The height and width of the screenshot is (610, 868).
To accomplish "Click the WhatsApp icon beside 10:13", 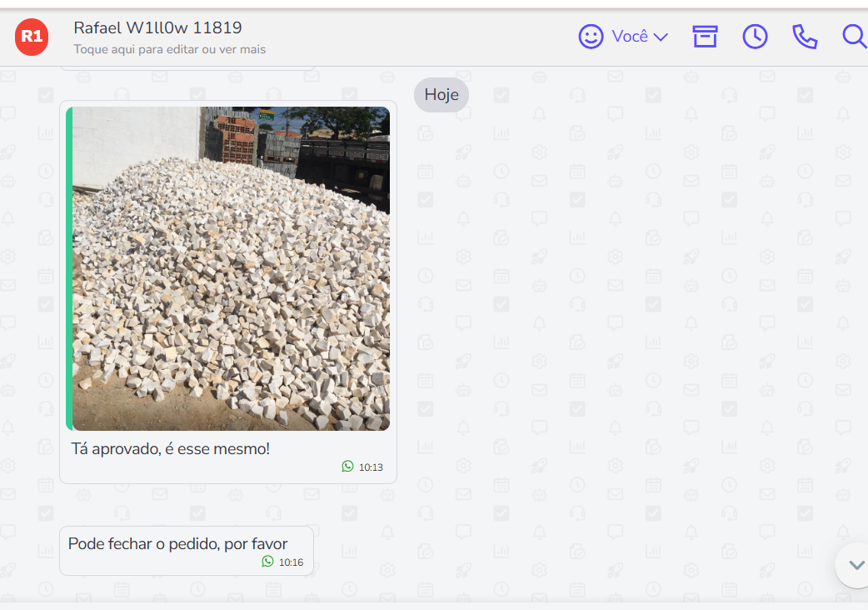I will (347, 467).
